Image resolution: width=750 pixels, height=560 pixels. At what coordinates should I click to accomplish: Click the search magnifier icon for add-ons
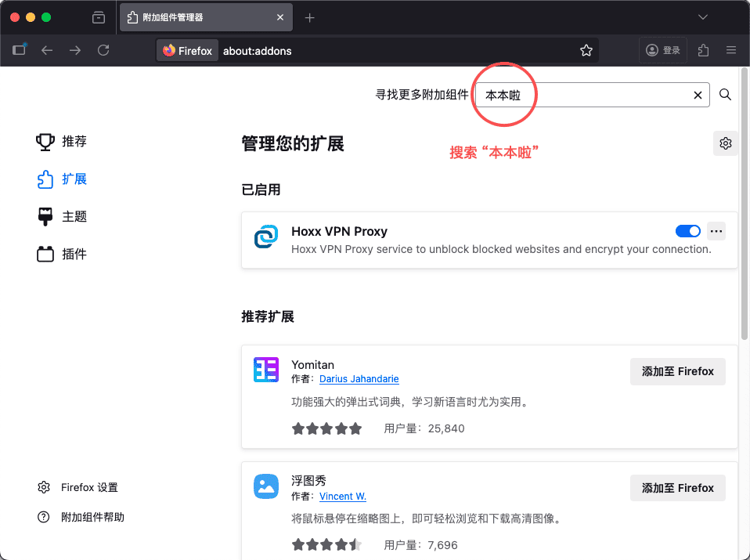point(725,95)
